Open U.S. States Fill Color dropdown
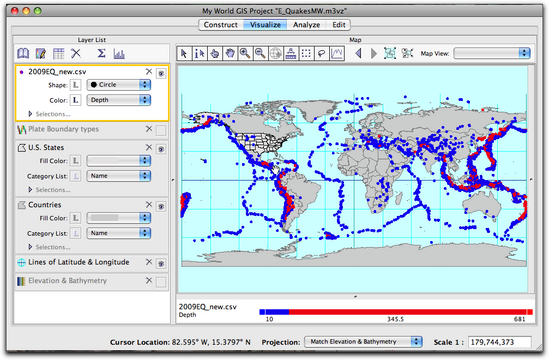This screenshot has height=360, width=549. (119, 161)
